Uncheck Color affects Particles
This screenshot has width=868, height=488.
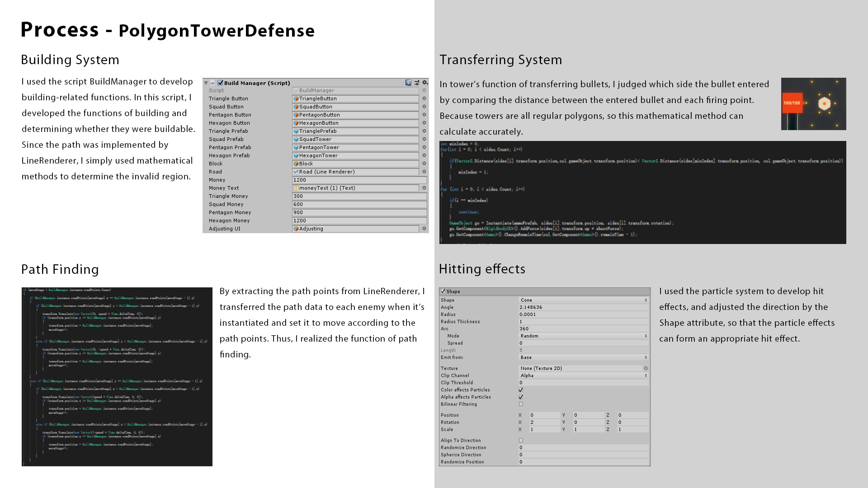tap(521, 390)
